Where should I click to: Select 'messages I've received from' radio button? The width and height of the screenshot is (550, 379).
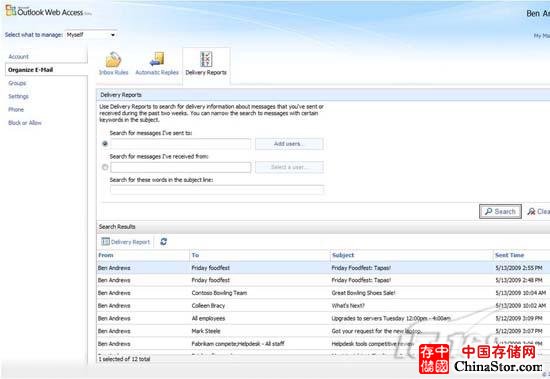(x=105, y=167)
